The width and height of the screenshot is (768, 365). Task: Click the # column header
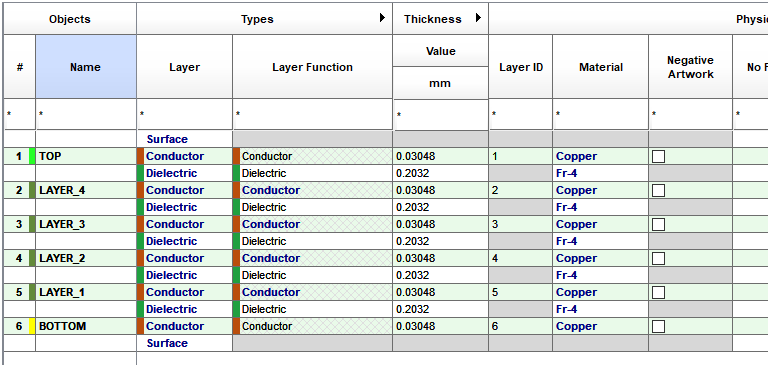[x=20, y=67]
